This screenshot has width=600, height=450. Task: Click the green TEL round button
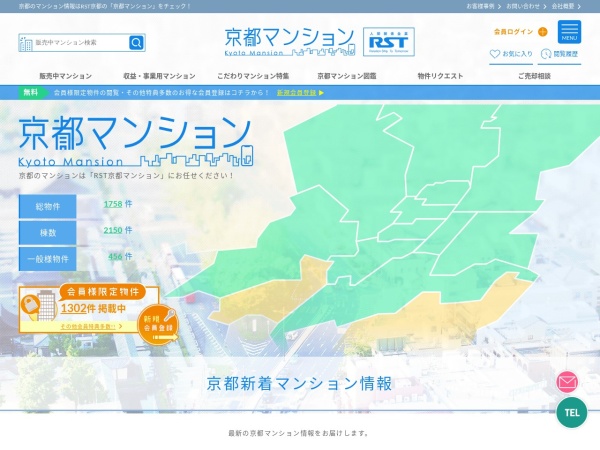(x=572, y=412)
